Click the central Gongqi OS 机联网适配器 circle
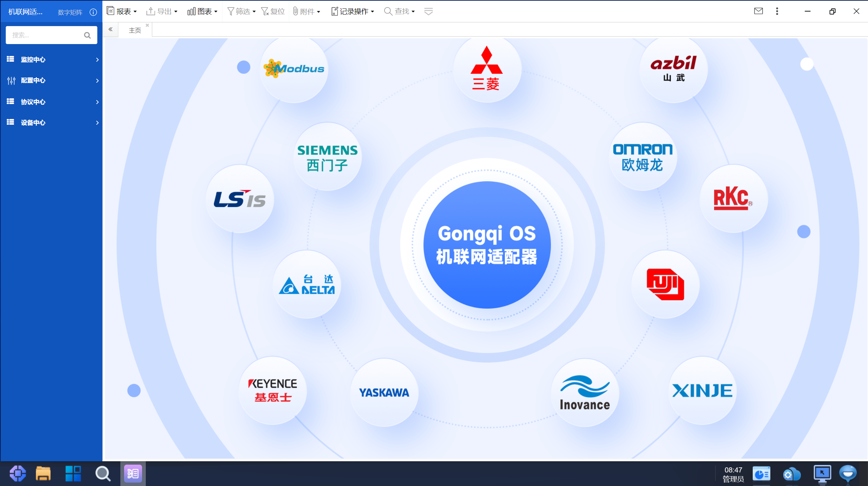 [x=487, y=245]
